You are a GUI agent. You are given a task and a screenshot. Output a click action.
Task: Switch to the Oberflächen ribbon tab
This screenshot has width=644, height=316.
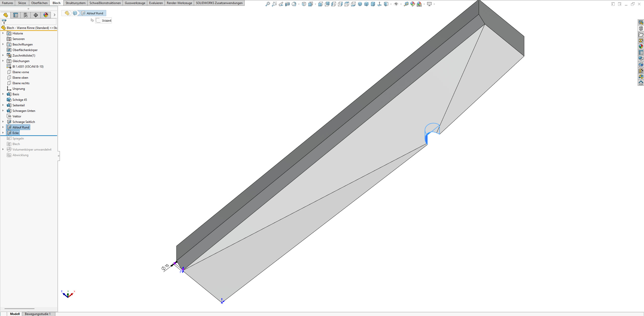point(39,3)
